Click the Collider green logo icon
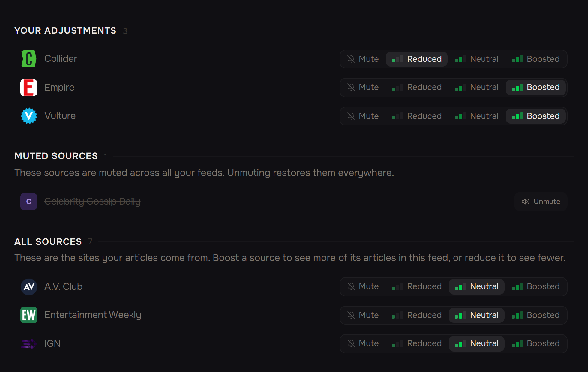This screenshot has height=372, width=588. coord(29,59)
